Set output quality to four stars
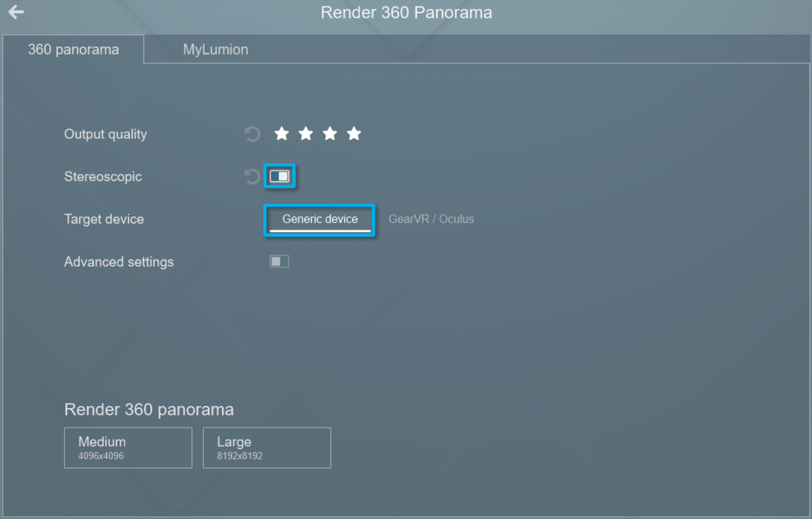The height and width of the screenshot is (519, 812). coord(354,134)
